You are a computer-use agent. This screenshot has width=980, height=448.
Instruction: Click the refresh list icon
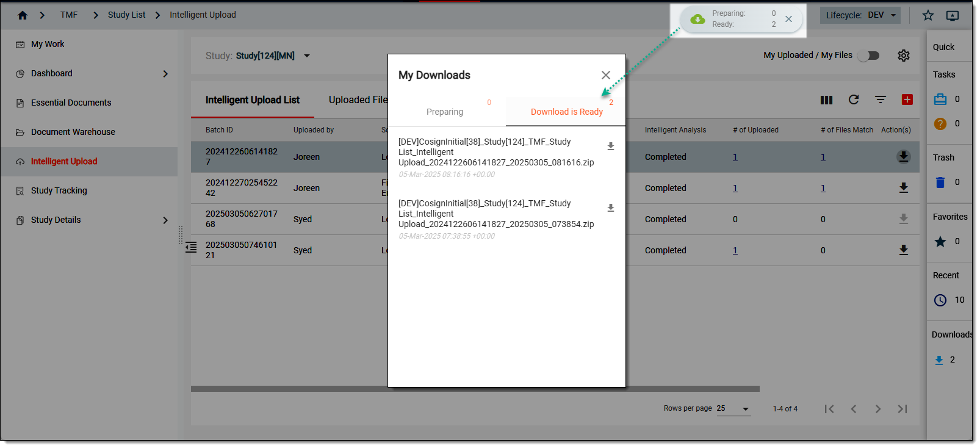pos(854,99)
